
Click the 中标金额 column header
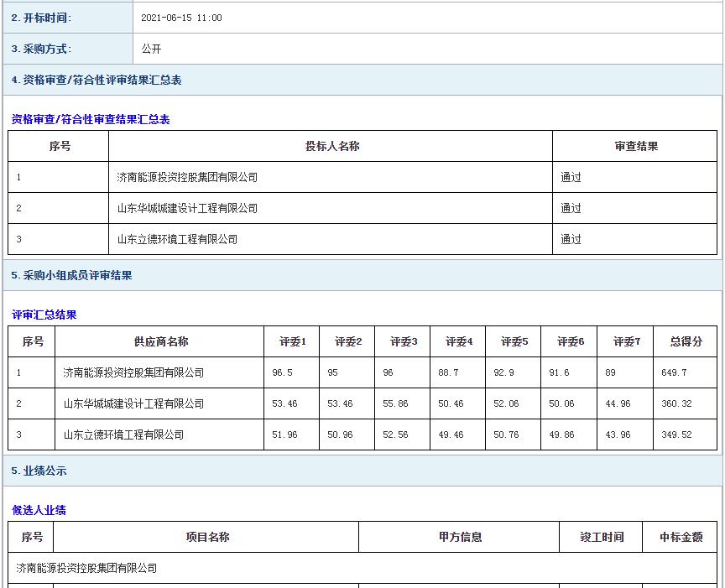pos(681,537)
